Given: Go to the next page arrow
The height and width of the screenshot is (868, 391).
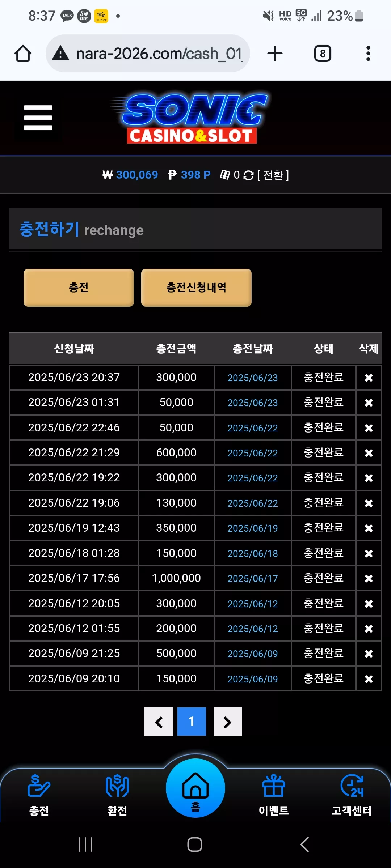Looking at the screenshot, I should coord(228,722).
